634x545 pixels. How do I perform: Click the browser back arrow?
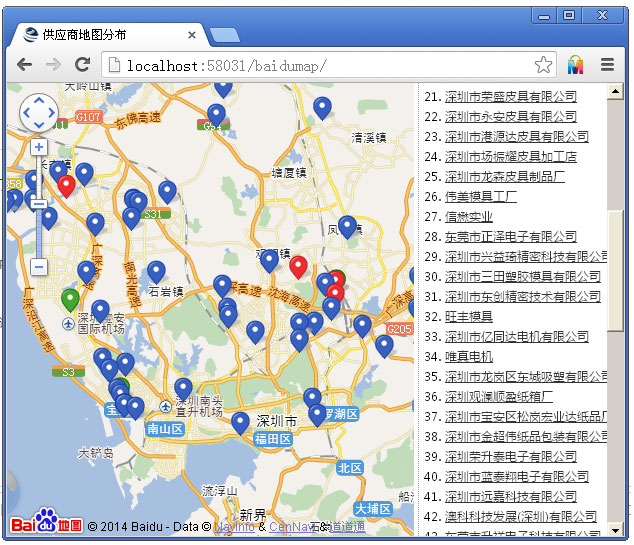pyautogui.click(x=25, y=65)
